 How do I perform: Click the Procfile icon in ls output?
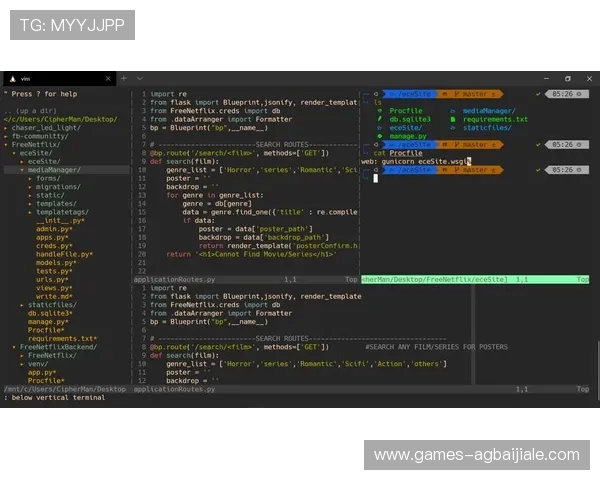pos(380,111)
